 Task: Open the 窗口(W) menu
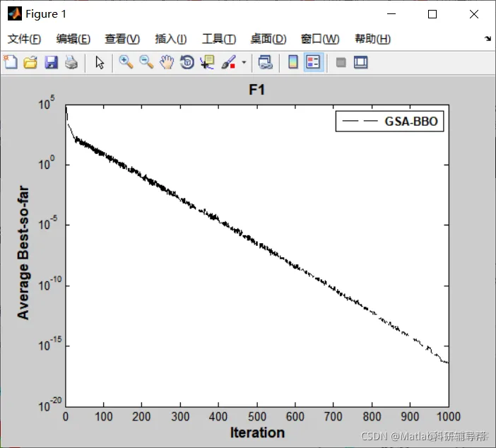[320, 40]
